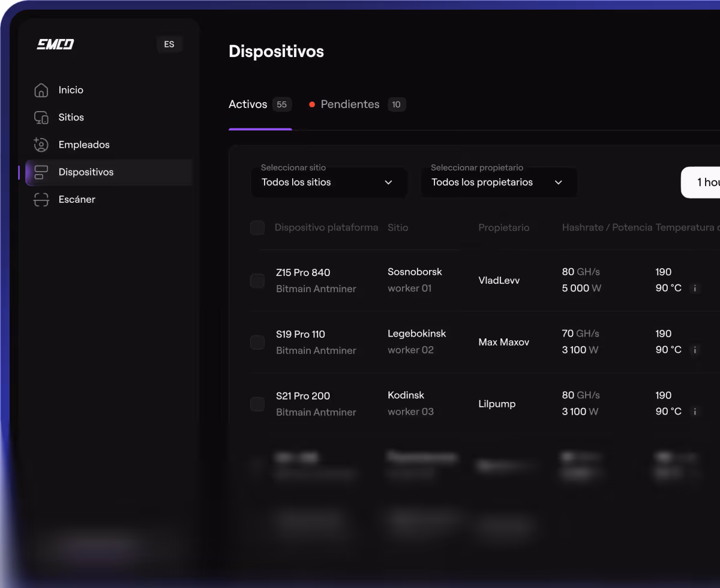This screenshot has width=720, height=588.
Task: Check the S21 Pro 200 row checkbox
Action: 257,404
